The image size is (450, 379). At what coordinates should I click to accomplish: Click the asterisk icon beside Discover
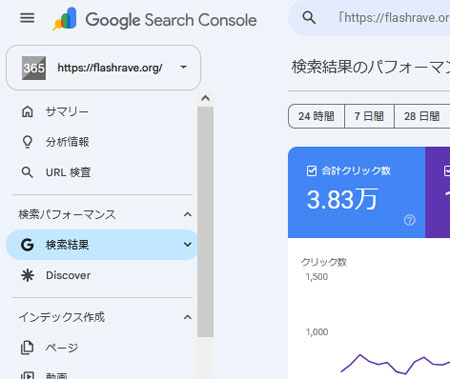point(27,275)
